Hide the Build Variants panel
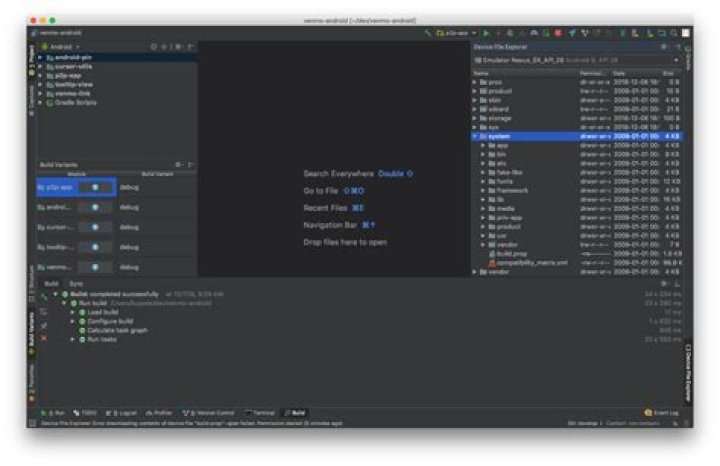Image resolution: width=720 pixels, height=466 pixels. tap(190, 164)
